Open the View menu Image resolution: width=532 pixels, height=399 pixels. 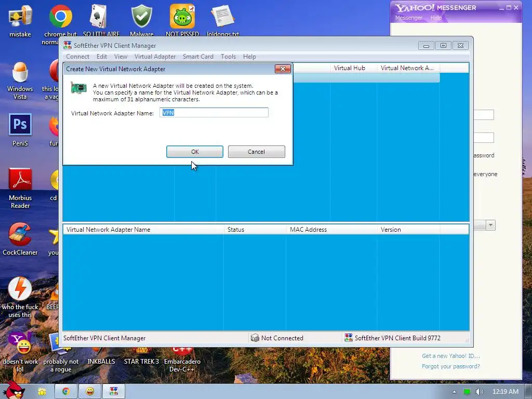coord(121,57)
